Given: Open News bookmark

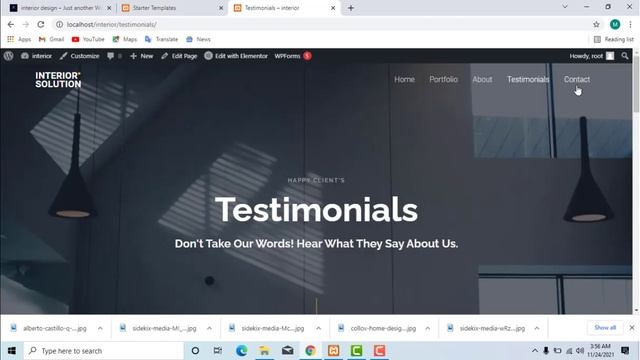Looking at the screenshot, I should [198, 39].
